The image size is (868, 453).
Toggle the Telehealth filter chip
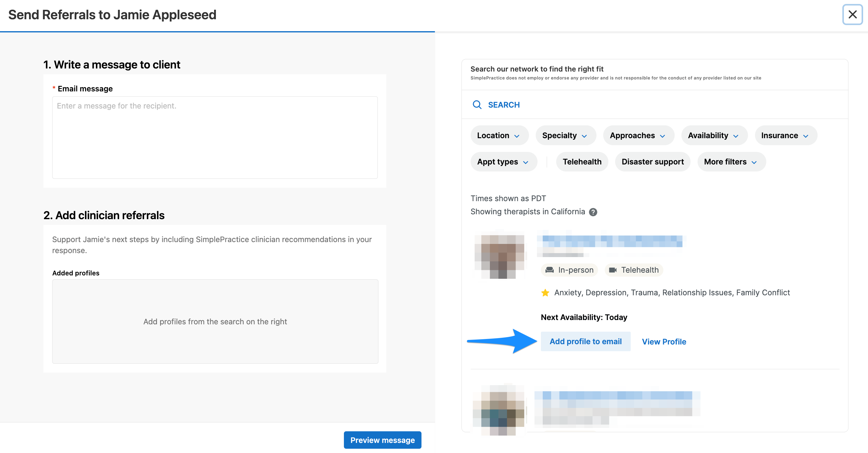point(582,162)
